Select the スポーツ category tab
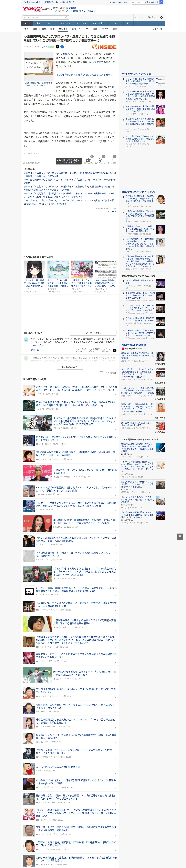Screen dimensions: 186x868 point(76,29)
